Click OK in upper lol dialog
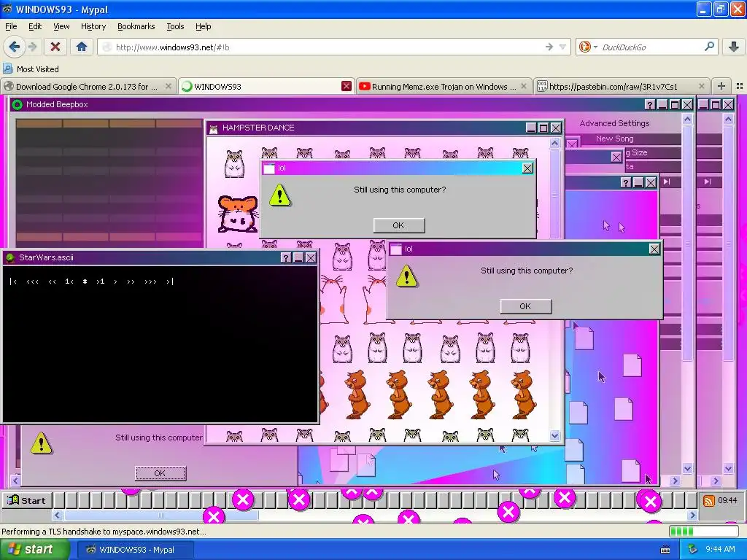 tap(399, 225)
